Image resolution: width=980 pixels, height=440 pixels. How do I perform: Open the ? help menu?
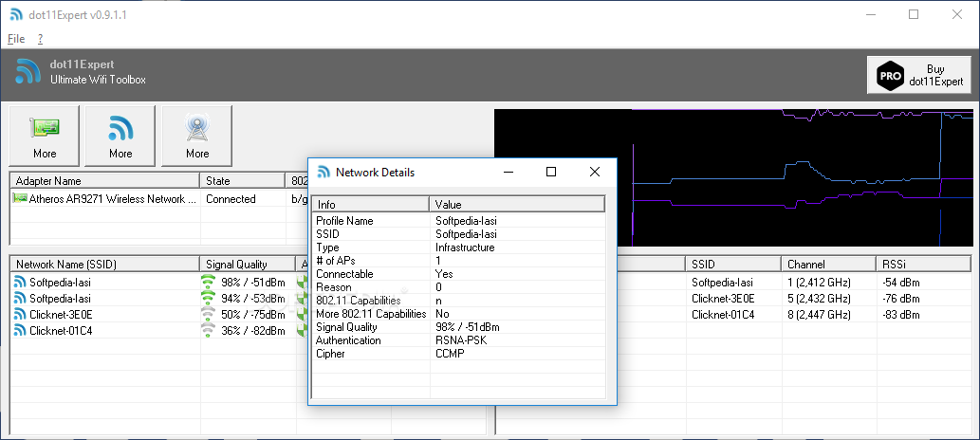(x=40, y=39)
